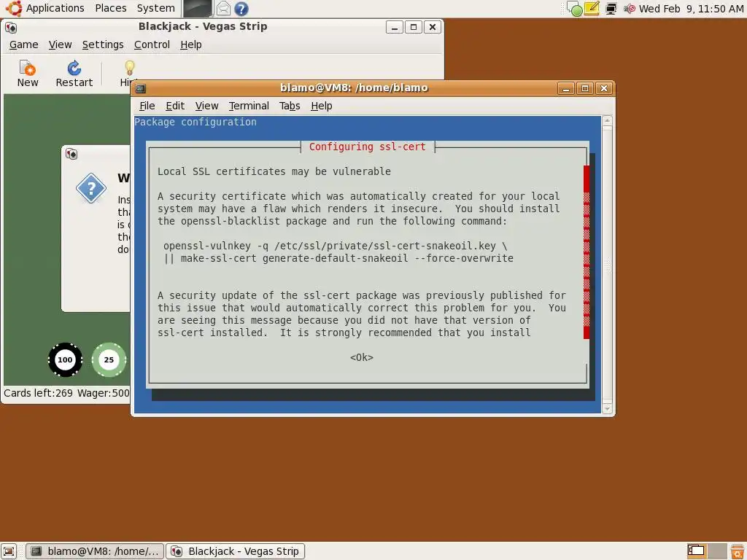The height and width of the screenshot is (560, 747).
Task: Click the 'Cards left:269' status bar text
Action: (38, 393)
